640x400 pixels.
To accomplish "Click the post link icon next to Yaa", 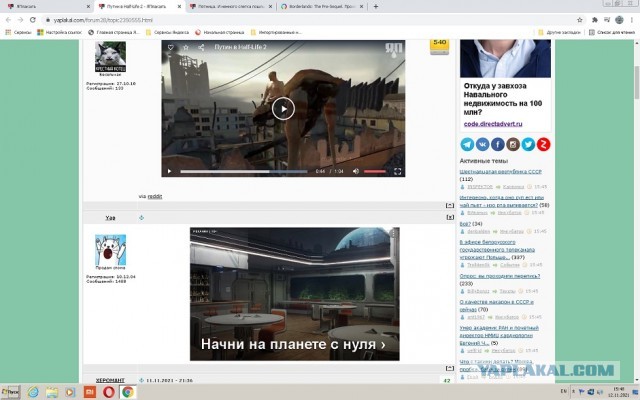I will [x=141, y=218].
